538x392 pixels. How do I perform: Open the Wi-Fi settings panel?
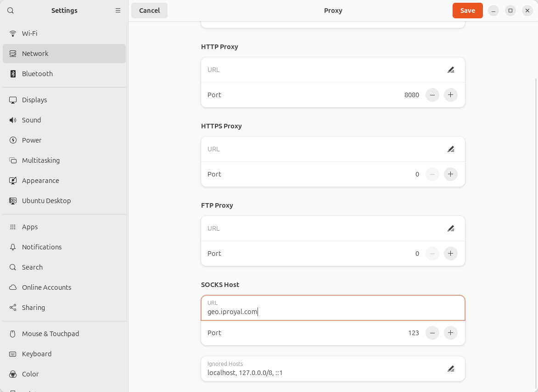pyautogui.click(x=30, y=33)
